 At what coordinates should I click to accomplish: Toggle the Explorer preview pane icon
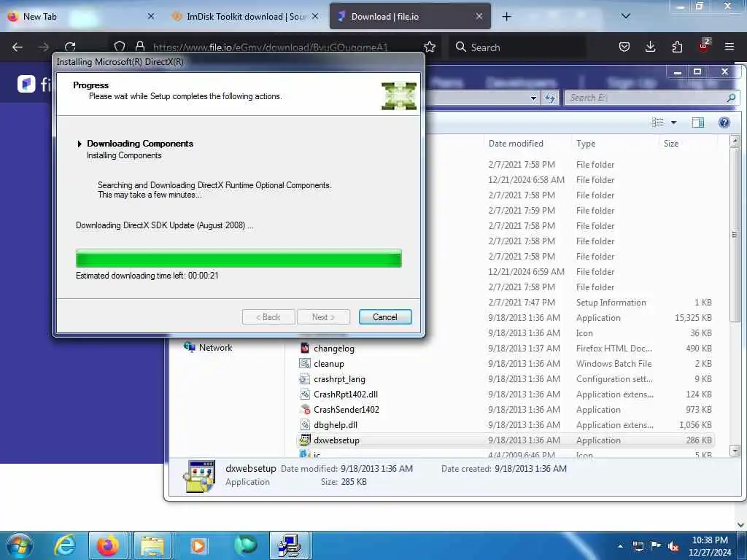point(698,122)
